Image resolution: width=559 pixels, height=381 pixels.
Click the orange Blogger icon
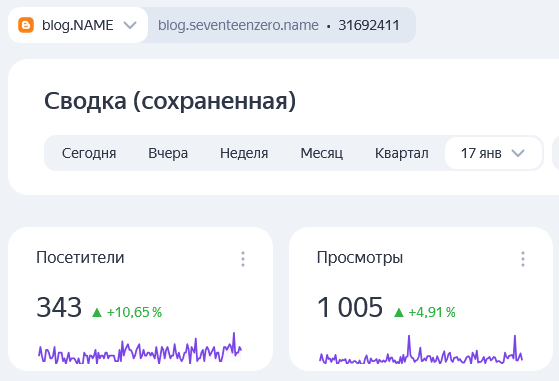click(x=26, y=25)
